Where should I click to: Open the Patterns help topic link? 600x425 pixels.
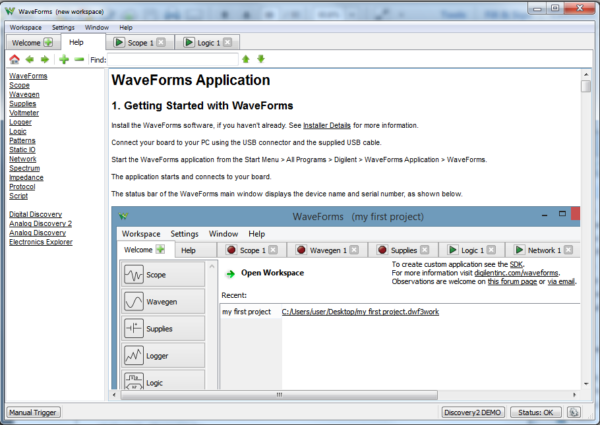click(x=22, y=140)
